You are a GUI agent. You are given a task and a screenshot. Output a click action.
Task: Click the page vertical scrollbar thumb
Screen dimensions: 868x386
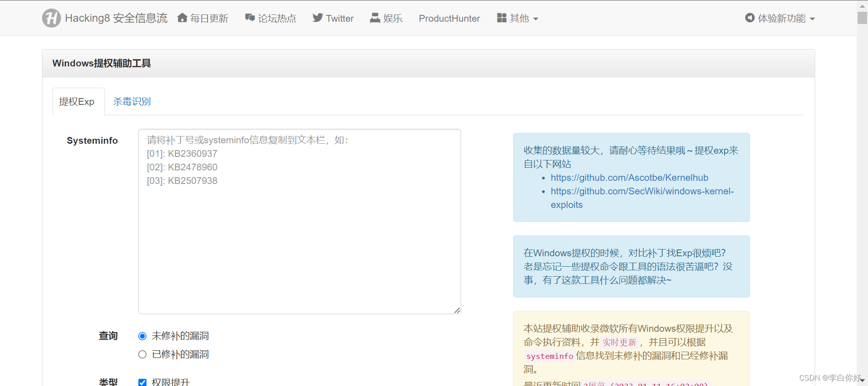coord(862,18)
